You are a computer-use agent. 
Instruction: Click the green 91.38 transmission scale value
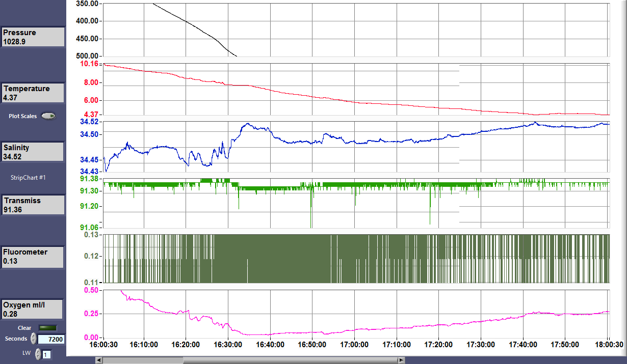point(90,179)
